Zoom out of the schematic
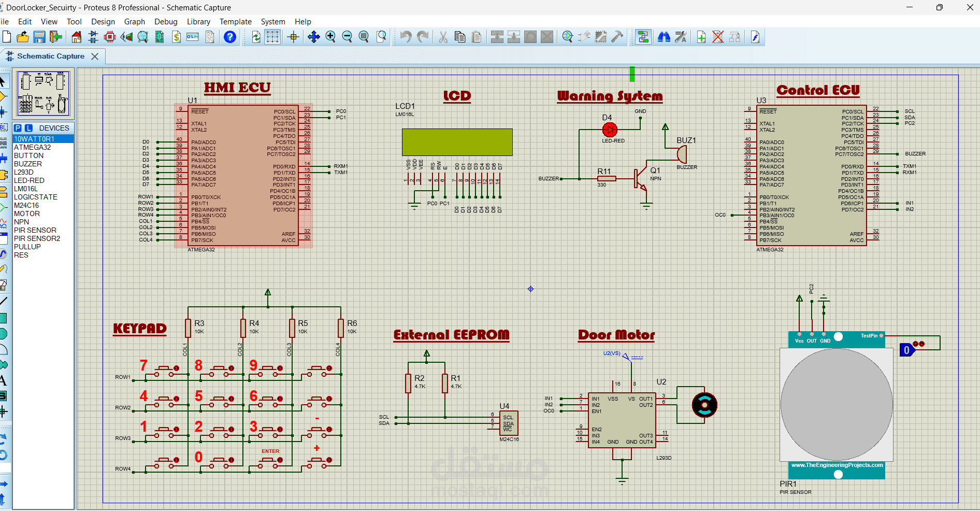Screen dimensions: 980x511 pyautogui.click(x=347, y=37)
